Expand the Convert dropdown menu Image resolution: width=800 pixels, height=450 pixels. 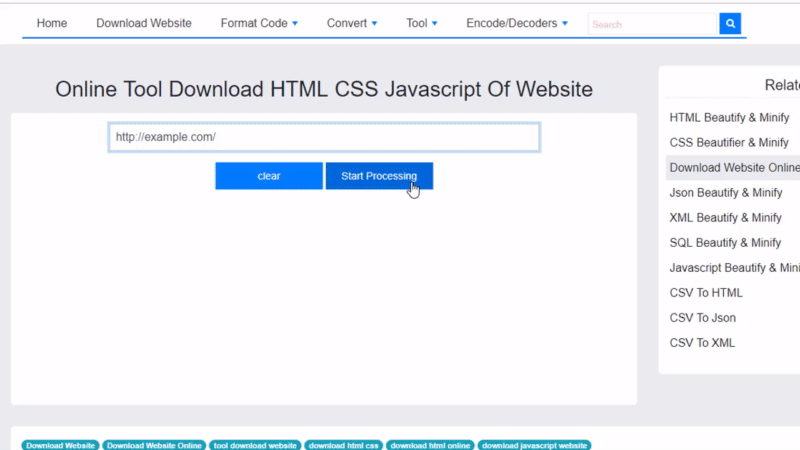352,23
